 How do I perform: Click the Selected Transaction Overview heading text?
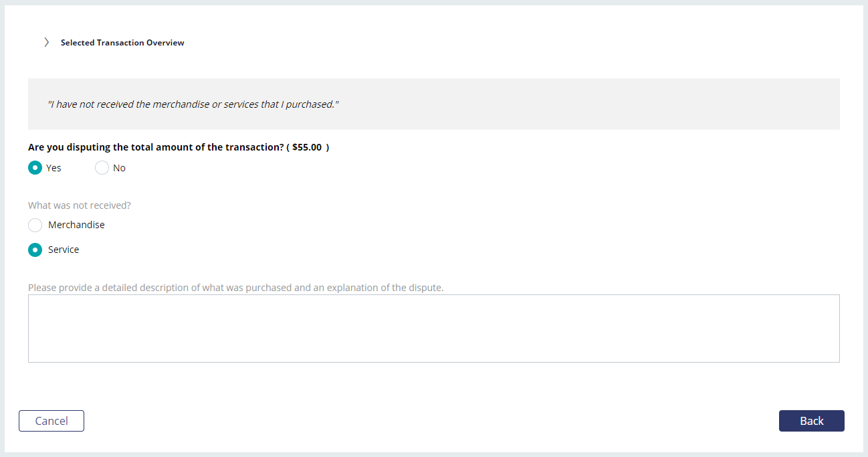[122, 43]
